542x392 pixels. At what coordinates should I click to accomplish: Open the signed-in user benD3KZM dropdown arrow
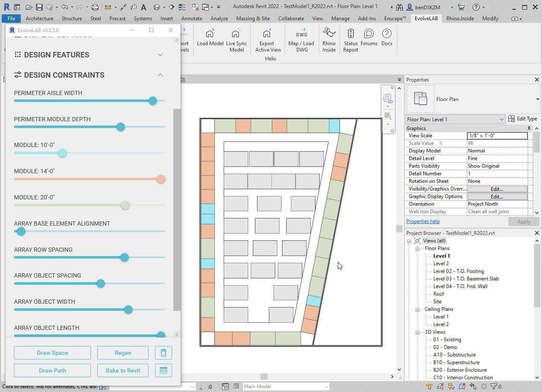[452, 7]
